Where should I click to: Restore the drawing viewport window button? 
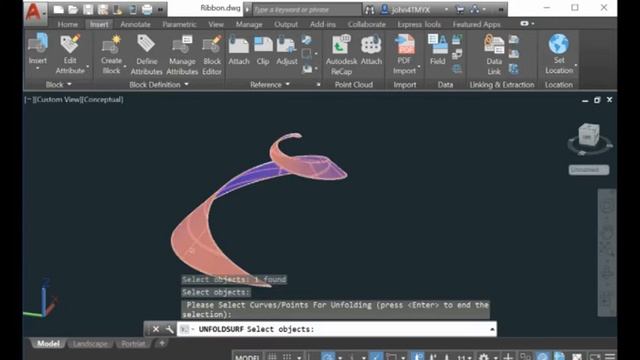tap(597, 100)
